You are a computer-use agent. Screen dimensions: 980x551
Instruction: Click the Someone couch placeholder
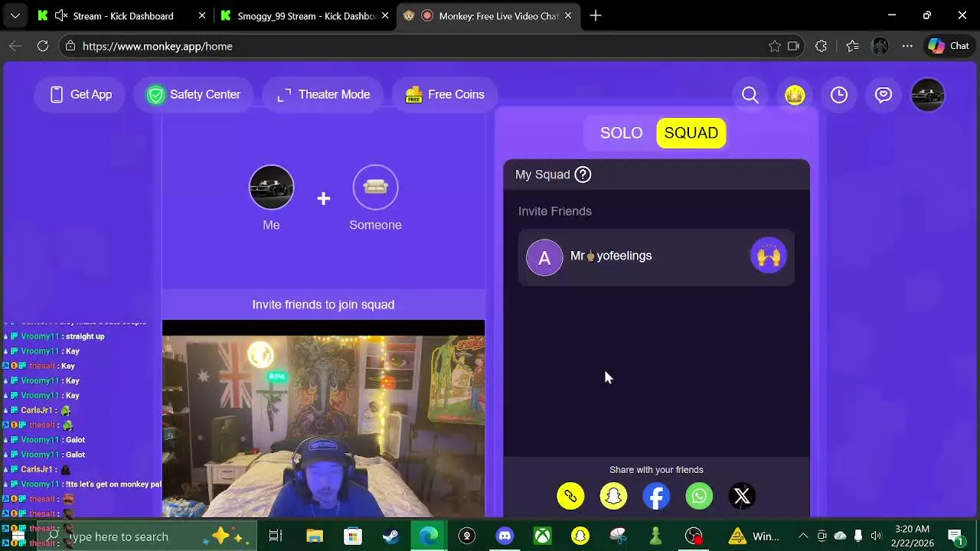[x=375, y=187]
